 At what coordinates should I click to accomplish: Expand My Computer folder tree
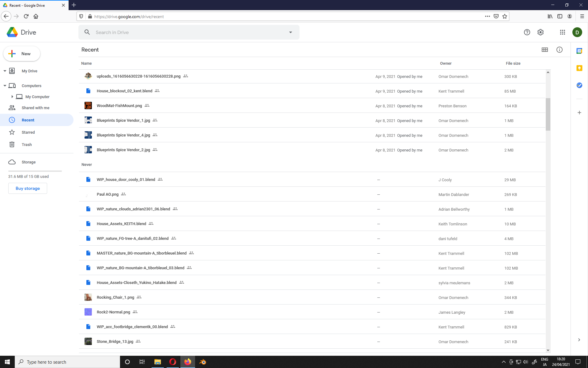click(x=12, y=97)
